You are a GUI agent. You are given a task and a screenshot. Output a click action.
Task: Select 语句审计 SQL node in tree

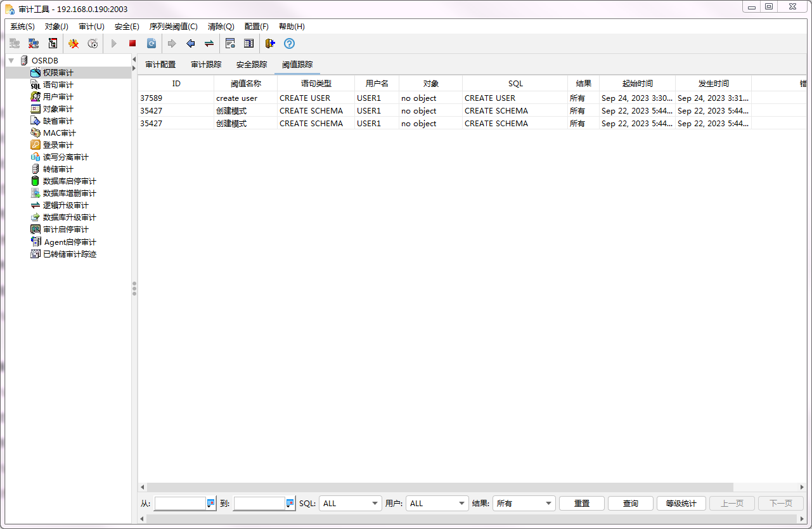tap(58, 85)
